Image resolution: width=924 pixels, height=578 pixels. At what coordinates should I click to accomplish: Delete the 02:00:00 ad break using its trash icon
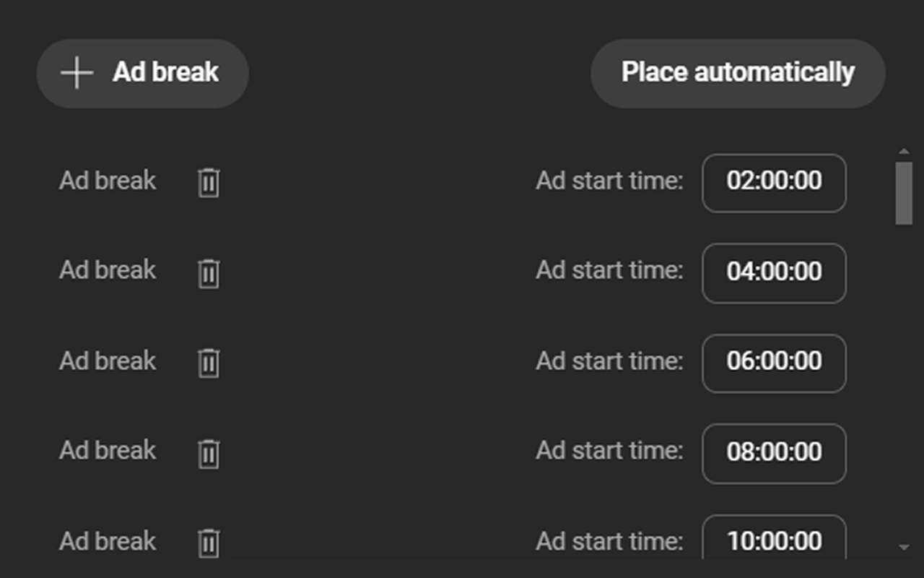click(208, 183)
